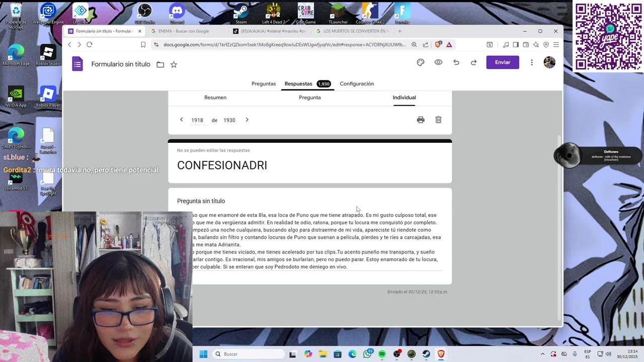Screen dimensions: 644x362
Task: Toggle the browser sidebar panel
Action: coord(516,45)
